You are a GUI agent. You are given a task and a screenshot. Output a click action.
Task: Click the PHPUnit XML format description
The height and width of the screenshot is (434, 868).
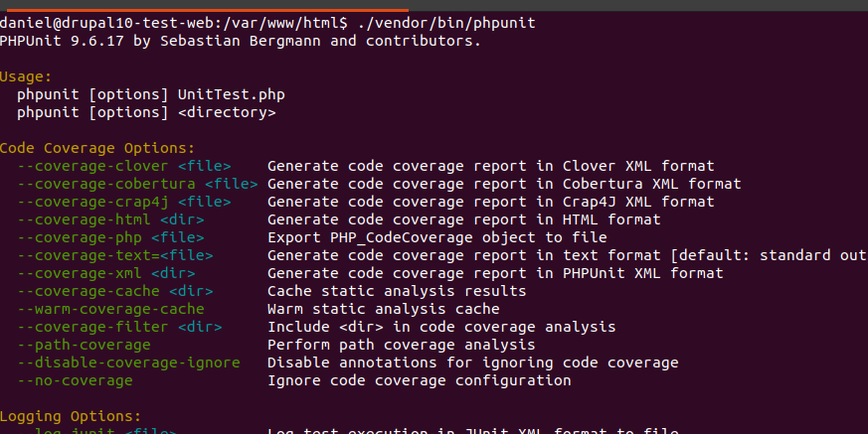[495, 273]
